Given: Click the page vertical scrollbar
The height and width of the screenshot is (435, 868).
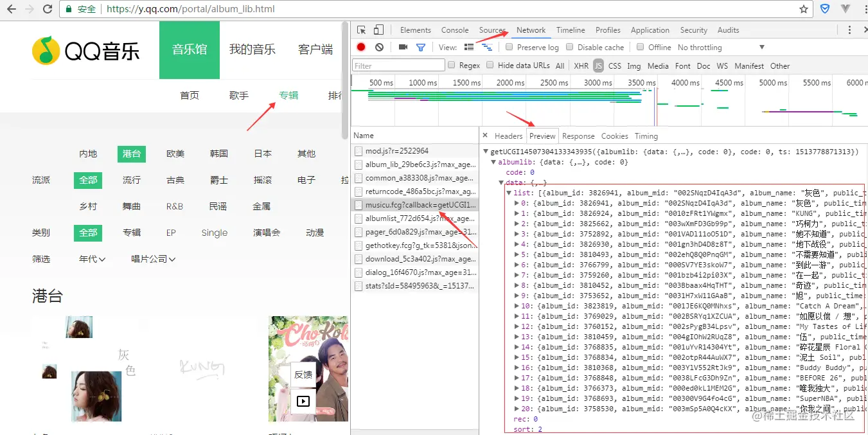Looking at the screenshot, I should [346, 80].
